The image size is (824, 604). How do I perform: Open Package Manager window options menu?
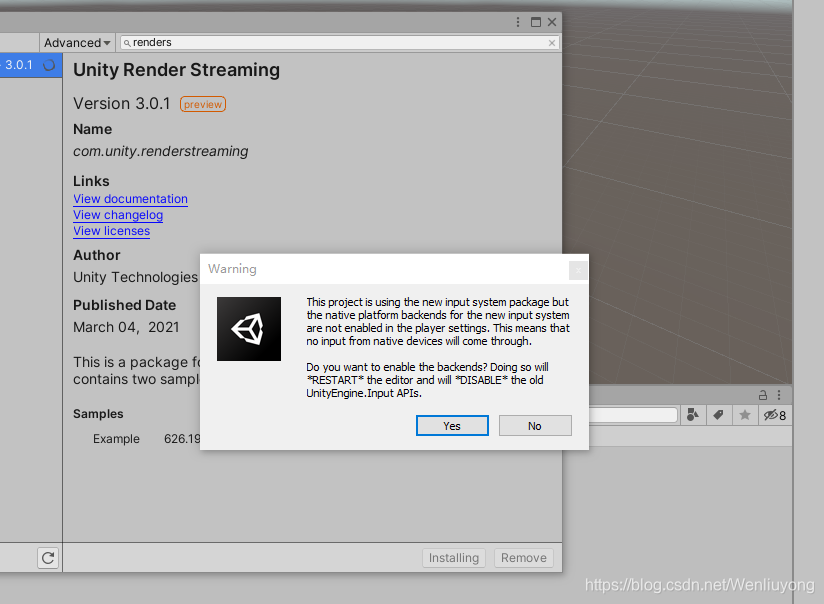pyautogui.click(x=518, y=22)
